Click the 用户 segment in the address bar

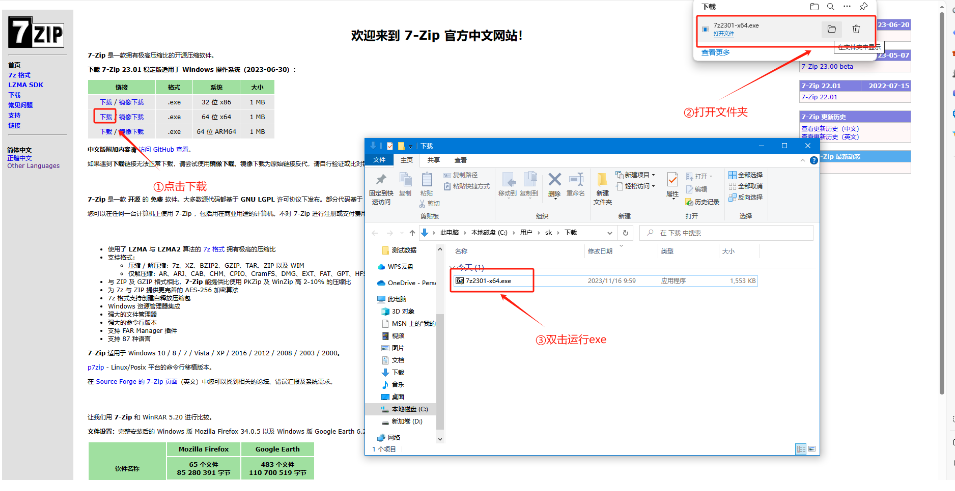526,233
